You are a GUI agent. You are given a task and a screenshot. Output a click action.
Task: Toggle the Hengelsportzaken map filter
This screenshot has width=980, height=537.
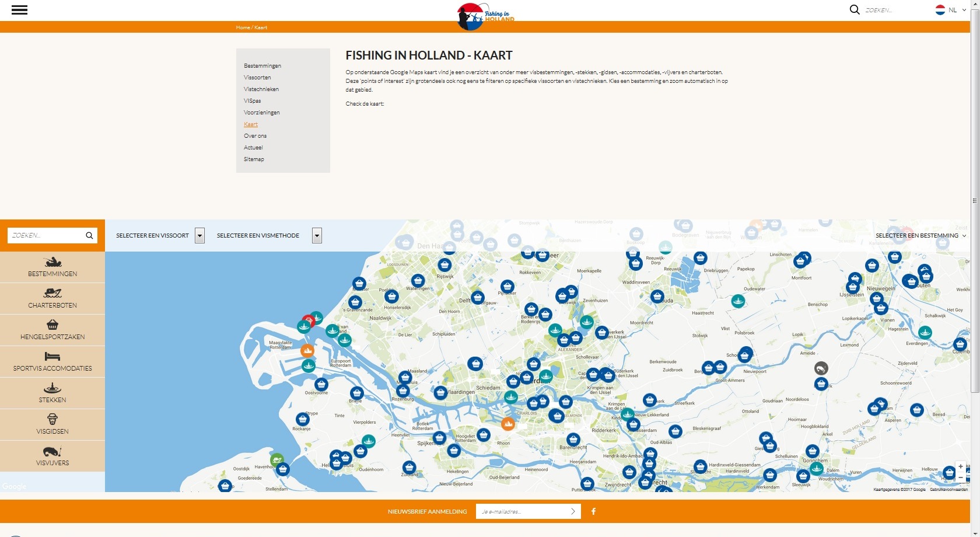pyautogui.click(x=52, y=330)
